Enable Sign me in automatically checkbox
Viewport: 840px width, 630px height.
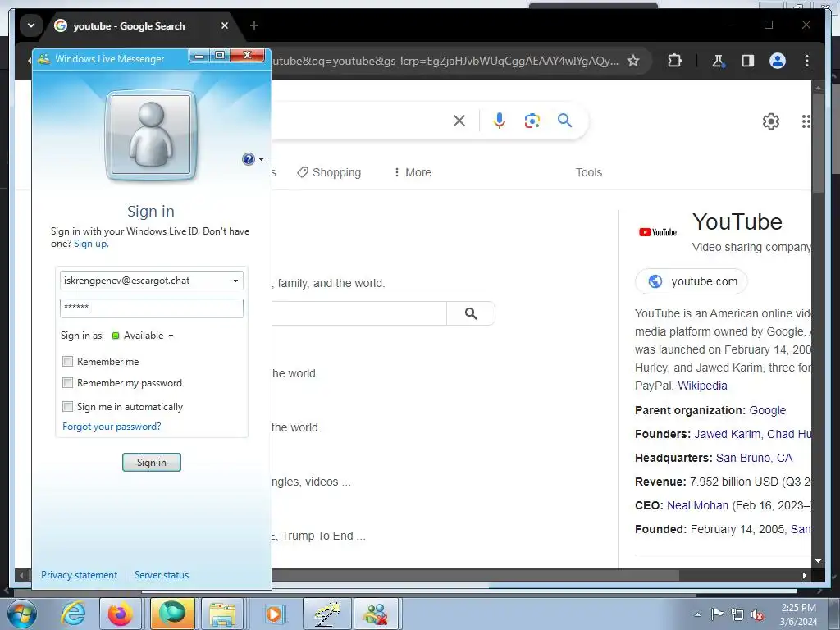click(67, 407)
